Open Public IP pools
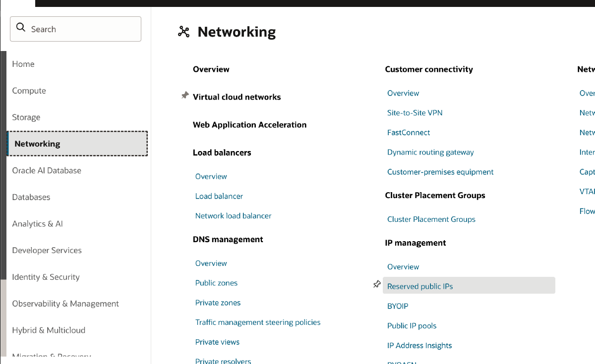This screenshot has width=595, height=364. click(x=412, y=326)
